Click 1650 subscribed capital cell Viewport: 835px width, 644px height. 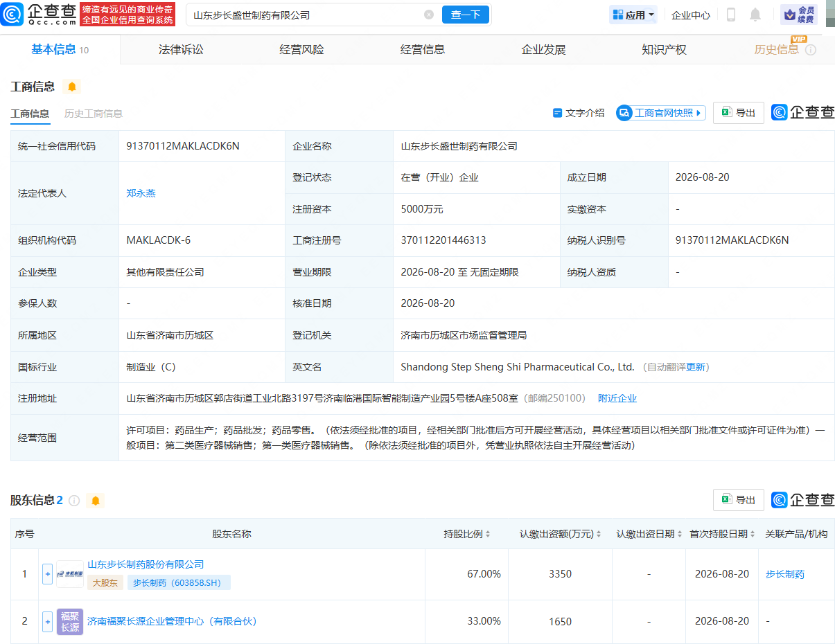point(560,621)
